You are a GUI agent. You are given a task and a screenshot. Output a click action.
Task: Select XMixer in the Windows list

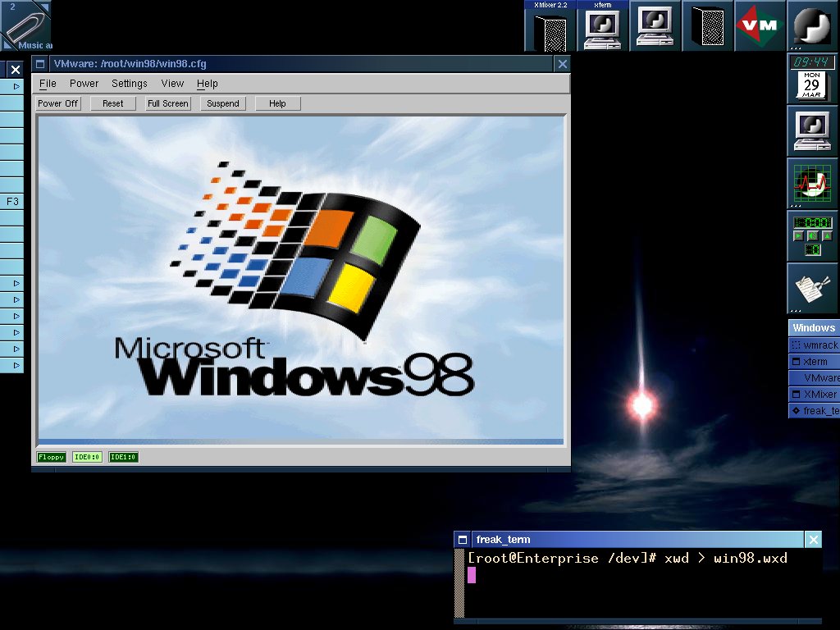click(815, 395)
